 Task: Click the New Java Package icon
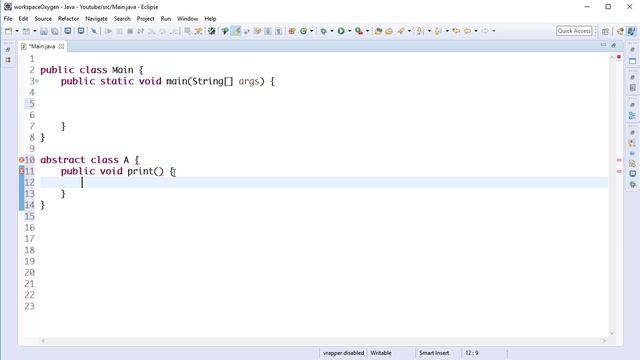(x=292, y=31)
